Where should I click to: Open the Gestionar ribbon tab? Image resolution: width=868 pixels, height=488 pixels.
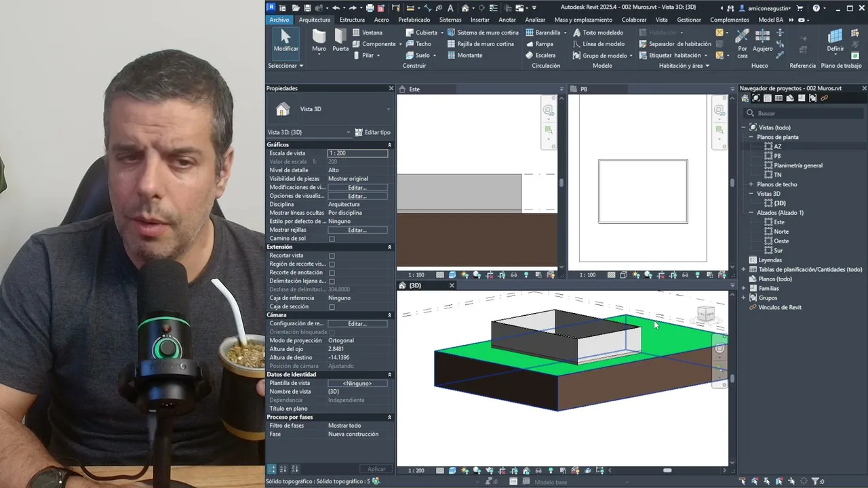coord(689,20)
